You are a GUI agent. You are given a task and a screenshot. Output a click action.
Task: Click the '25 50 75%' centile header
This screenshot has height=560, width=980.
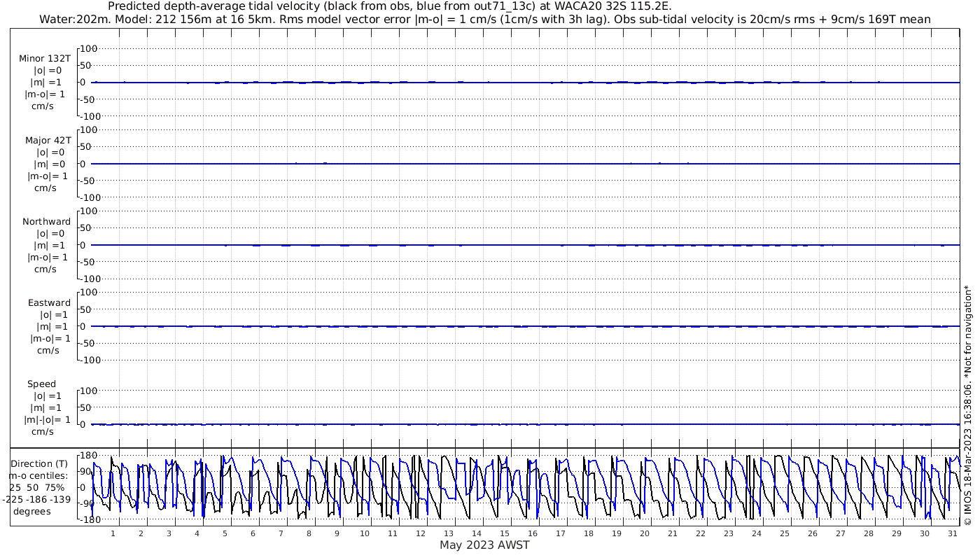click(37, 487)
